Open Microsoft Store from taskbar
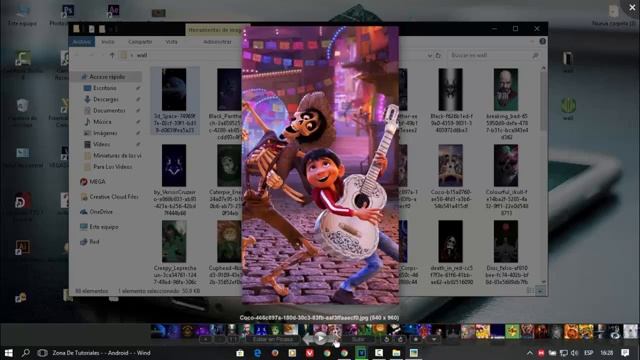640x360 pixels. 240,353
